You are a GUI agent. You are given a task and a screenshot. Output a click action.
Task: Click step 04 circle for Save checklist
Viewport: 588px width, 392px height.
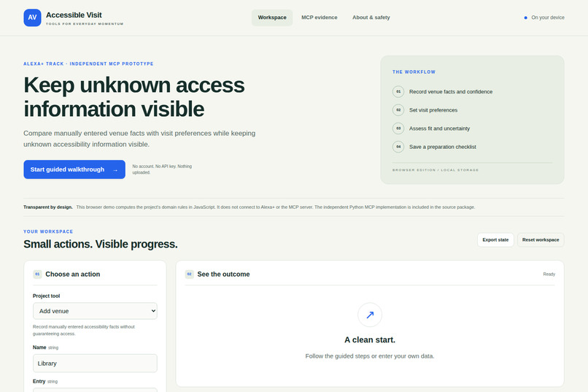click(x=398, y=147)
